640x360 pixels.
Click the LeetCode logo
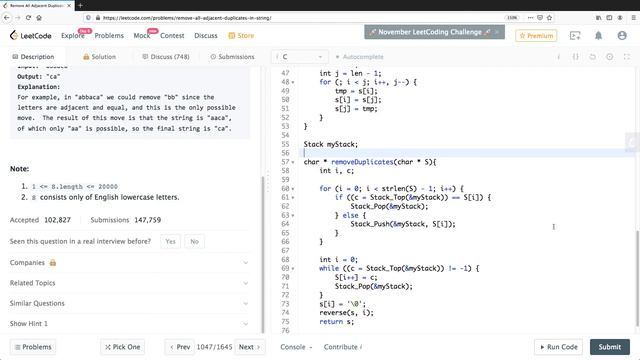pos(31,36)
